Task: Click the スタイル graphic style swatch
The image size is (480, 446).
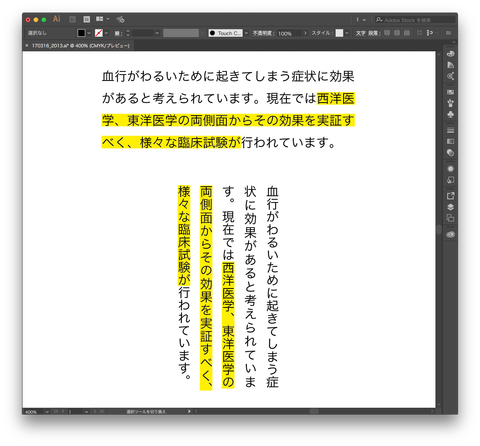Action: pos(339,33)
